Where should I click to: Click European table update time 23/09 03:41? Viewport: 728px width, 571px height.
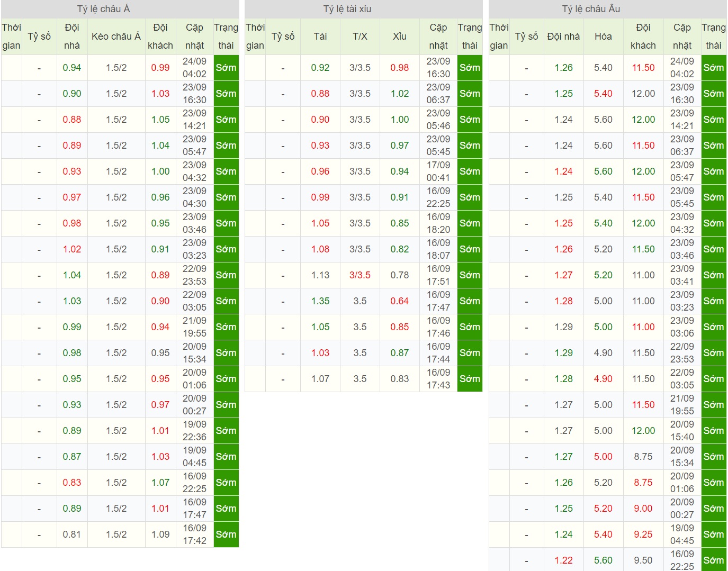(682, 275)
